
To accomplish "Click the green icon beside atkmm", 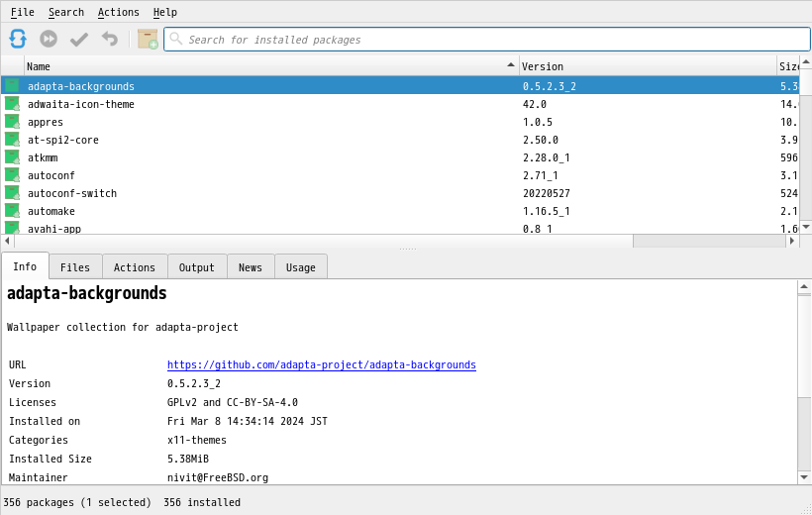I will pyautogui.click(x=13, y=157).
